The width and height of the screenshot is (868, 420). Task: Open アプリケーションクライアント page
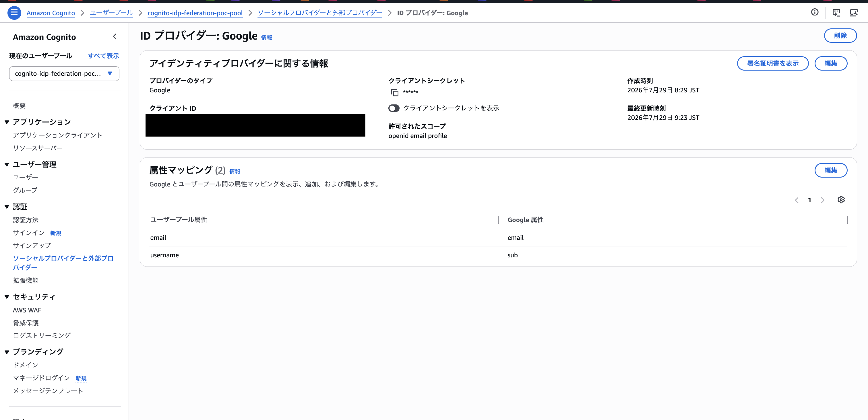click(x=58, y=135)
